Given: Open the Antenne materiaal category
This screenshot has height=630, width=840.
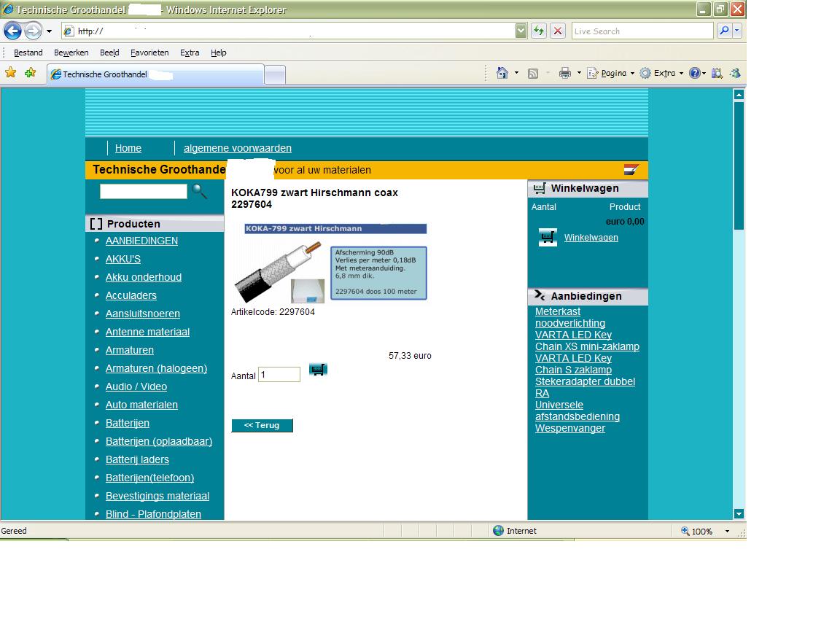Looking at the screenshot, I should pos(147,332).
